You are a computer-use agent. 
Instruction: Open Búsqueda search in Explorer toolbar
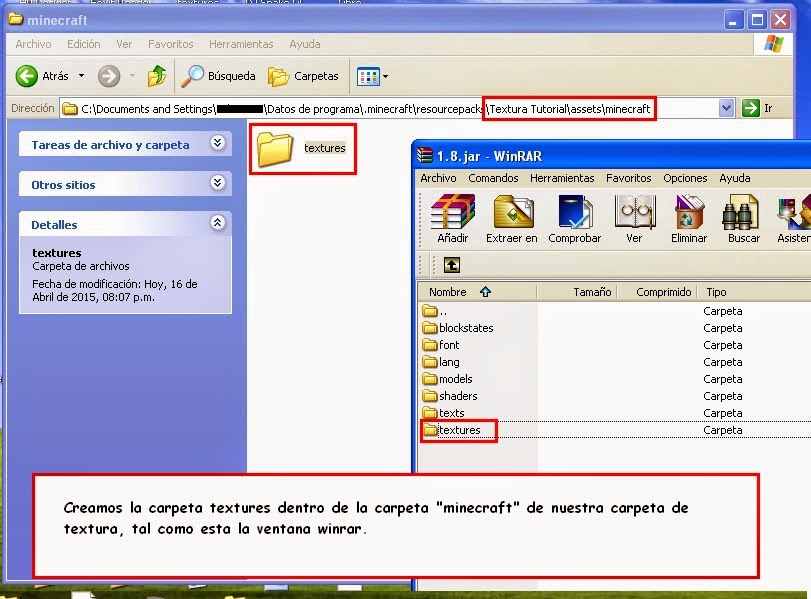[218, 76]
